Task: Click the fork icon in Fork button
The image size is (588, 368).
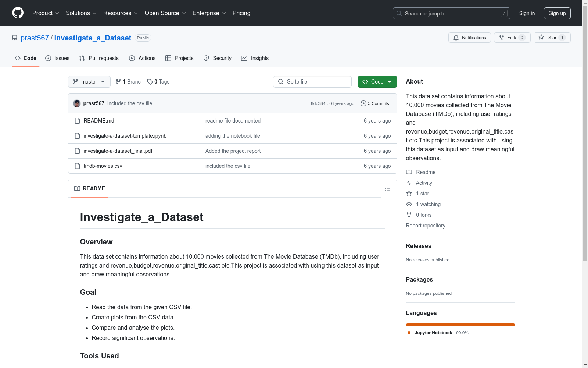Action: [x=502, y=38]
